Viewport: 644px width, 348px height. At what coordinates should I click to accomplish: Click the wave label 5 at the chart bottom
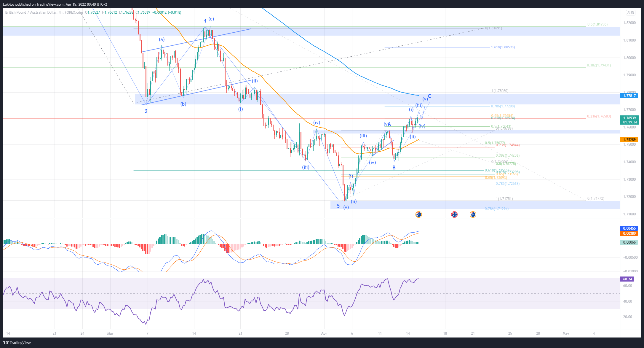coord(338,206)
